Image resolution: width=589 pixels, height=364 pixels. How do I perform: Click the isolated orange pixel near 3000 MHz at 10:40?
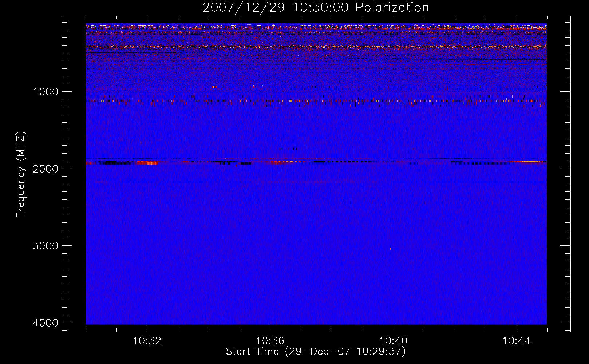(x=390, y=249)
